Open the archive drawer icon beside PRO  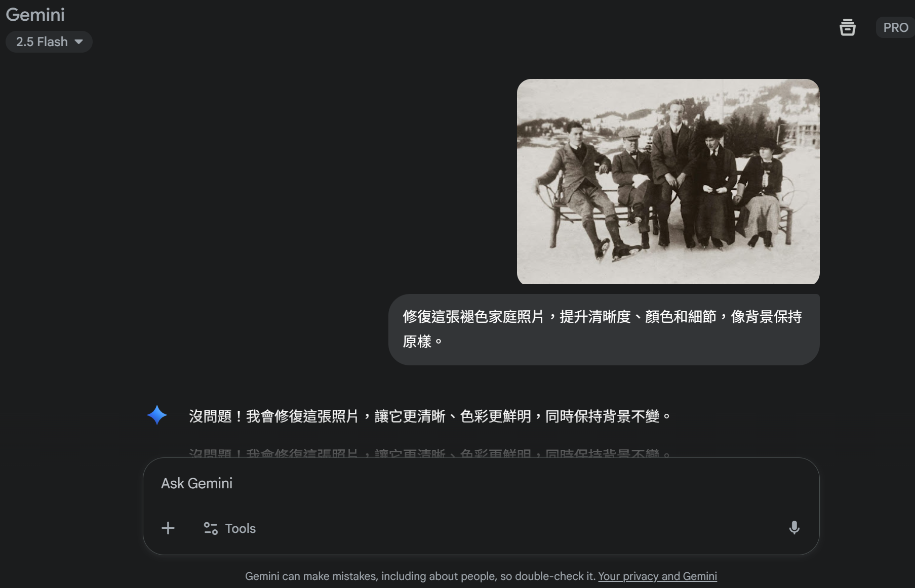point(847,27)
